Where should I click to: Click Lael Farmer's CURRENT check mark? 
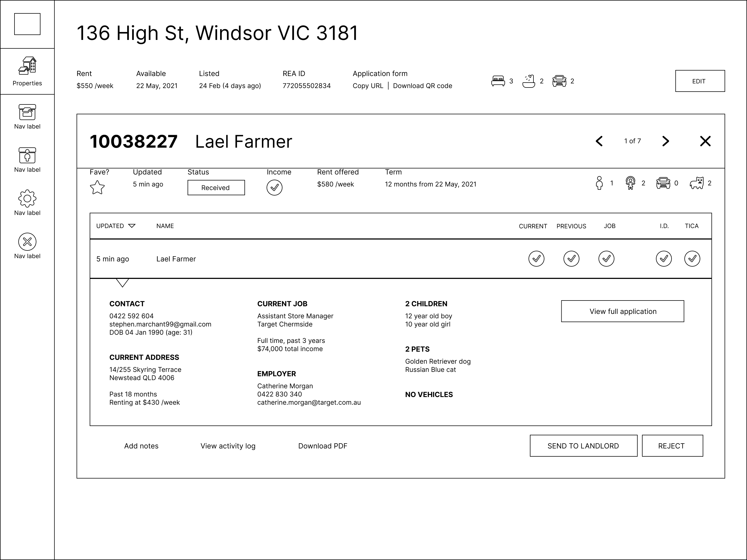click(536, 259)
